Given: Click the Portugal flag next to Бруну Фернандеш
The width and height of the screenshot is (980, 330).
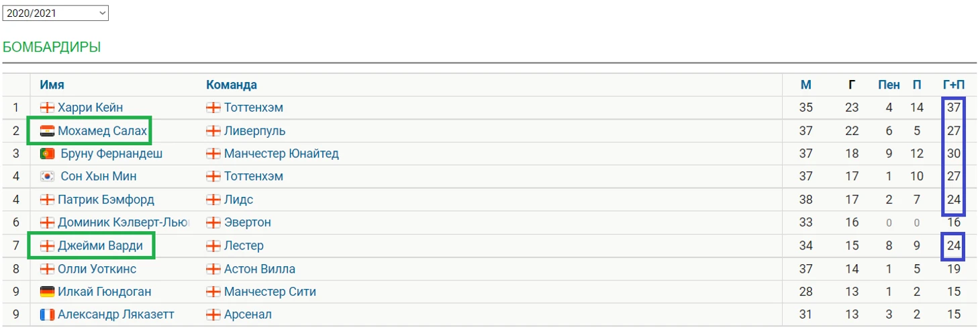Looking at the screenshot, I should [47, 154].
